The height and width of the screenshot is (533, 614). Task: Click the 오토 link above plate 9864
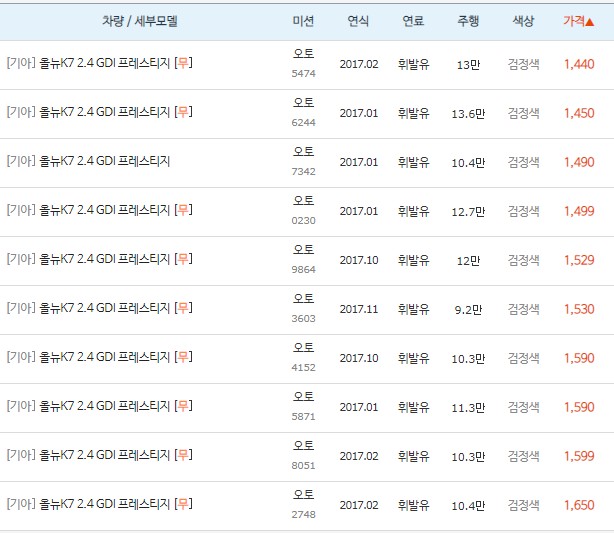tap(303, 249)
